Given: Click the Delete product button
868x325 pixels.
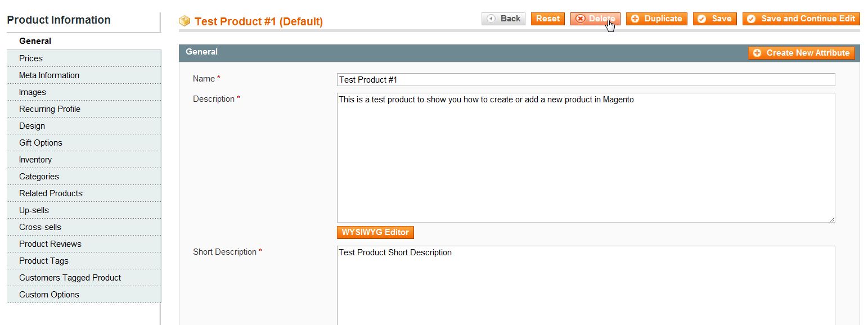Looking at the screenshot, I should point(595,19).
